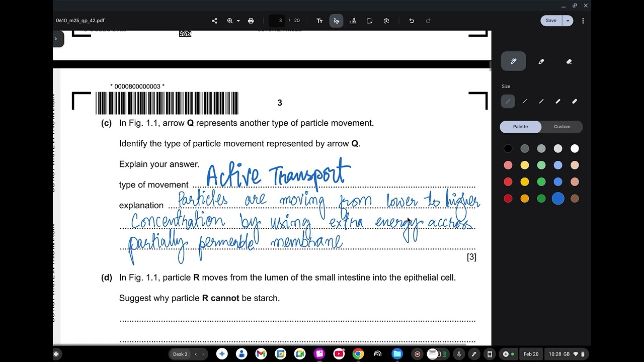Select the Text annotation tool
Screen dimensions: 644x362
click(x=319, y=21)
